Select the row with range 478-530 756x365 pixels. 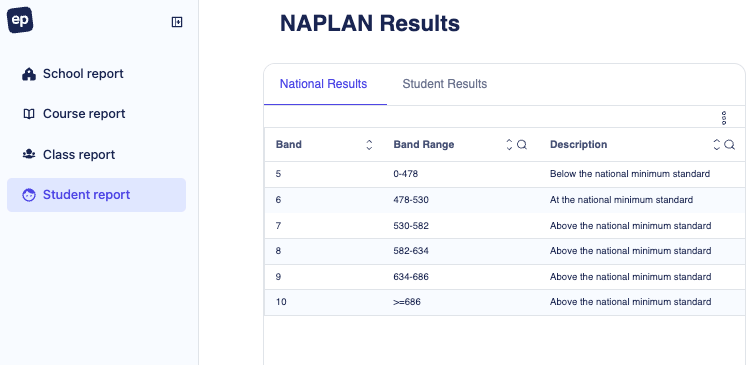(x=505, y=200)
